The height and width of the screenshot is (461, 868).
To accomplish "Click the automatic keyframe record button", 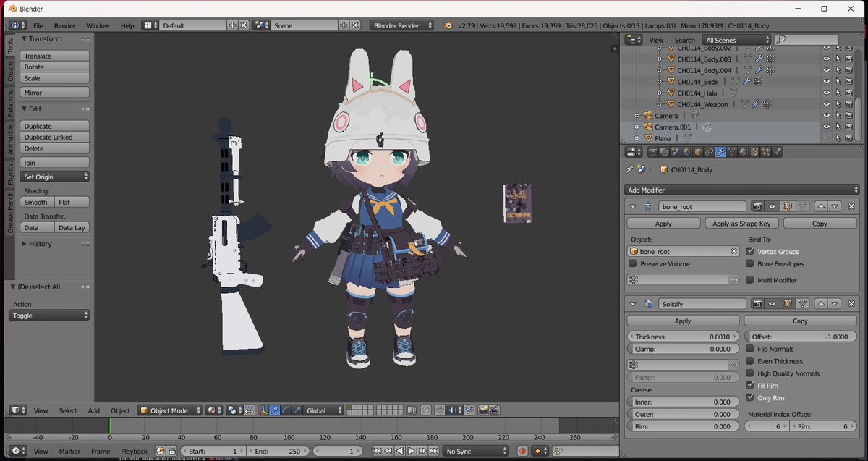I will pyautogui.click(x=522, y=451).
